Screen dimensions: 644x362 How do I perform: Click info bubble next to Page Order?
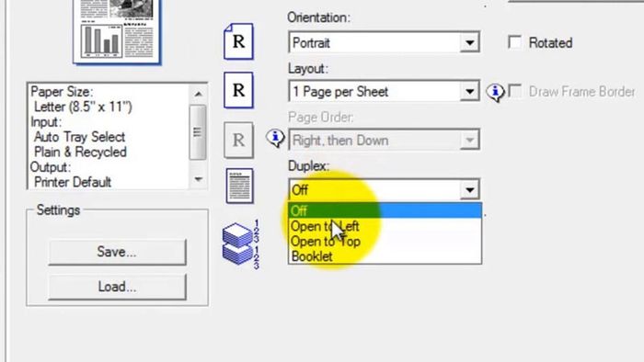275,138
